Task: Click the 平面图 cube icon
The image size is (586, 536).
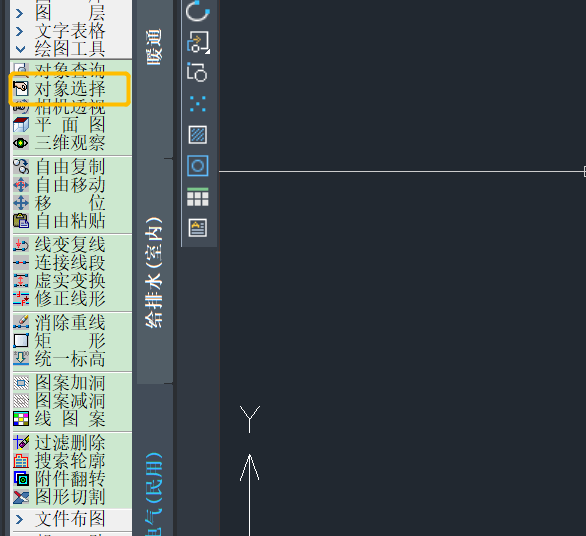Action: click(21, 125)
